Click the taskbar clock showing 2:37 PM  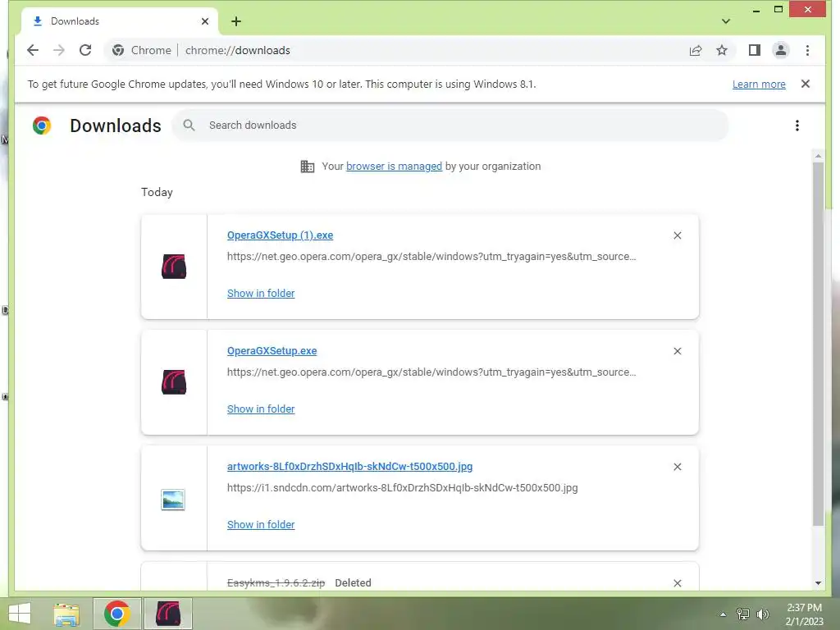point(804,614)
